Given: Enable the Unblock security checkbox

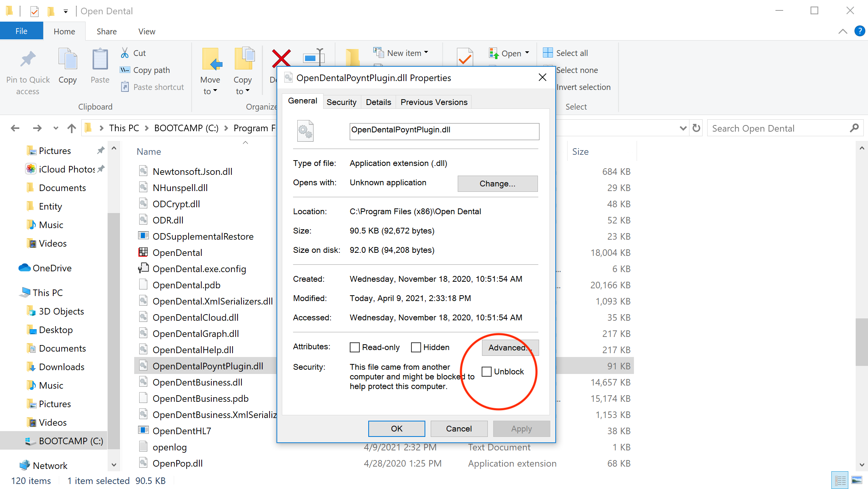Looking at the screenshot, I should (x=487, y=371).
